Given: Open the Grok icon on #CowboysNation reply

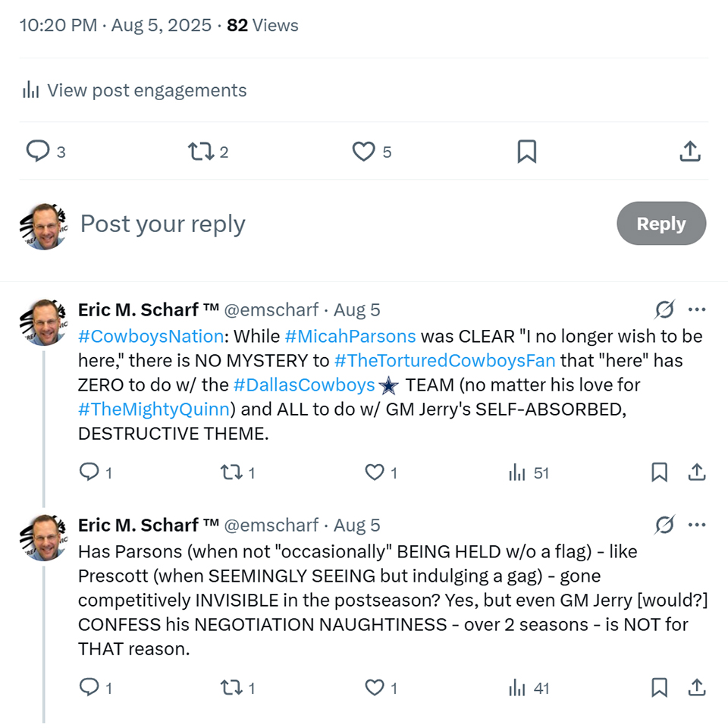Looking at the screenshot, I should [664, 309].
